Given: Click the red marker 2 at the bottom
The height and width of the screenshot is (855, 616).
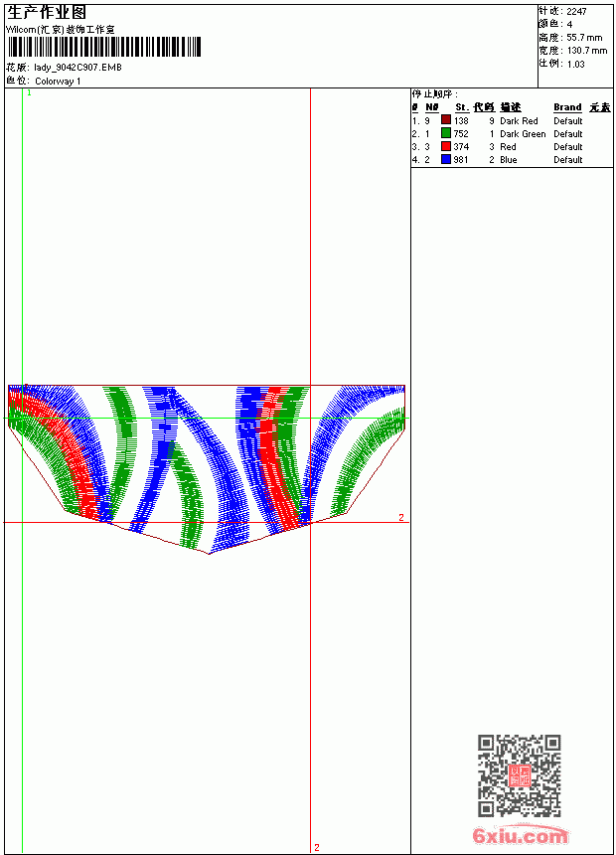Looking at the screenshot, I should (x=317, y=847).
